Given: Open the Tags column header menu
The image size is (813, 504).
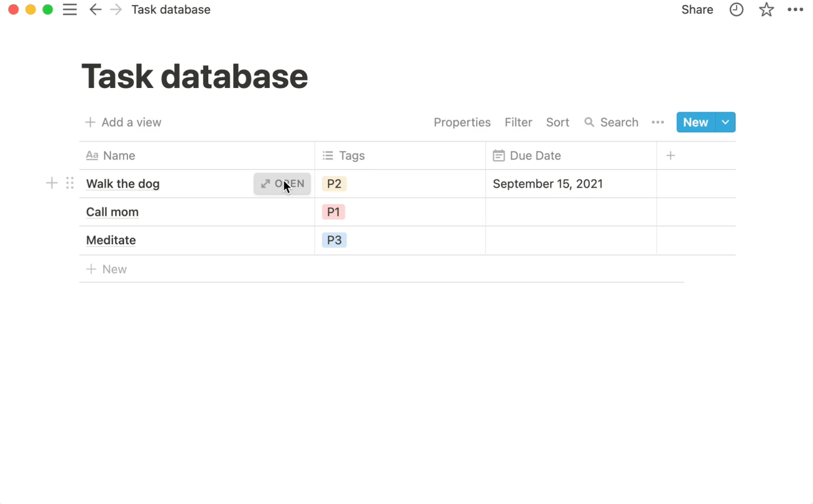Looking at the screenshot, I should 352,156.
